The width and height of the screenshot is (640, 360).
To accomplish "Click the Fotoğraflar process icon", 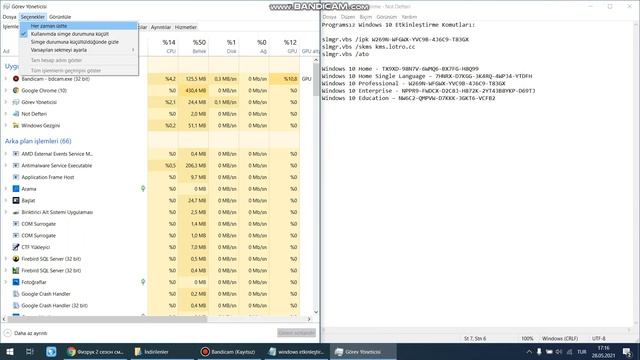I will pos(16,282).
